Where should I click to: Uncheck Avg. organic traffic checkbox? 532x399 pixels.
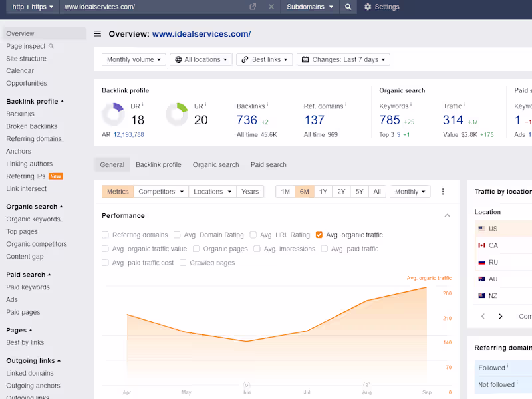[x=319, y=235]
